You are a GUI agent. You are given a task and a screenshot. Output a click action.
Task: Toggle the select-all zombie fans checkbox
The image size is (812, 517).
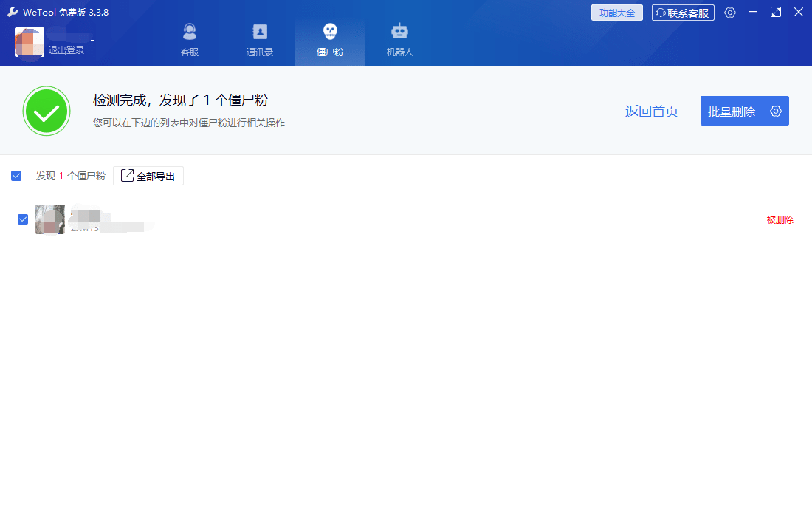16,176
